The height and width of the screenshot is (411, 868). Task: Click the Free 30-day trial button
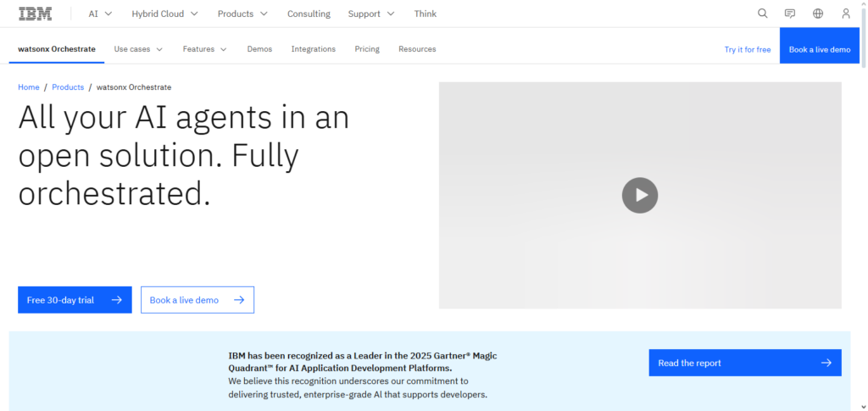pyautogui.click(x=75, y=300)
